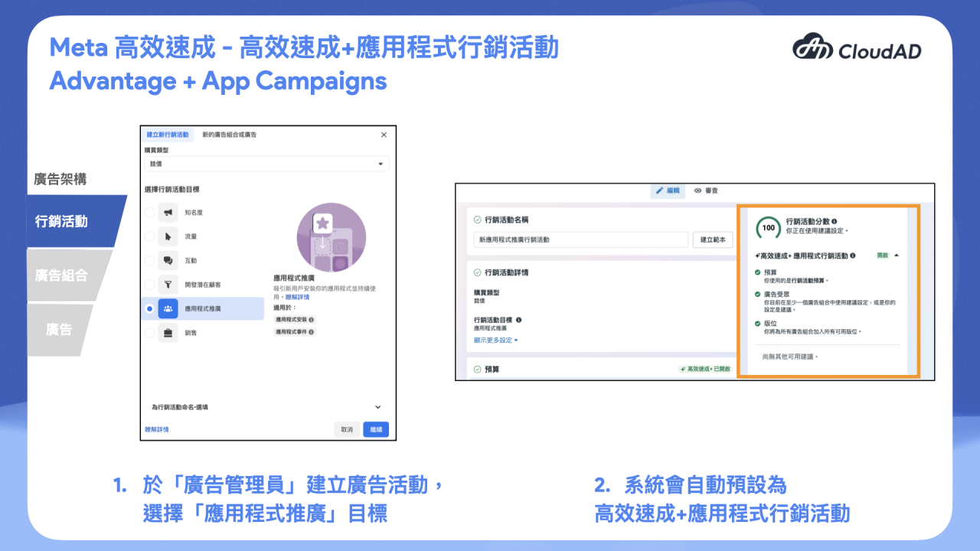
Task: Click the megaphone icon beside 知名度
Action: [x=168, y=213]
